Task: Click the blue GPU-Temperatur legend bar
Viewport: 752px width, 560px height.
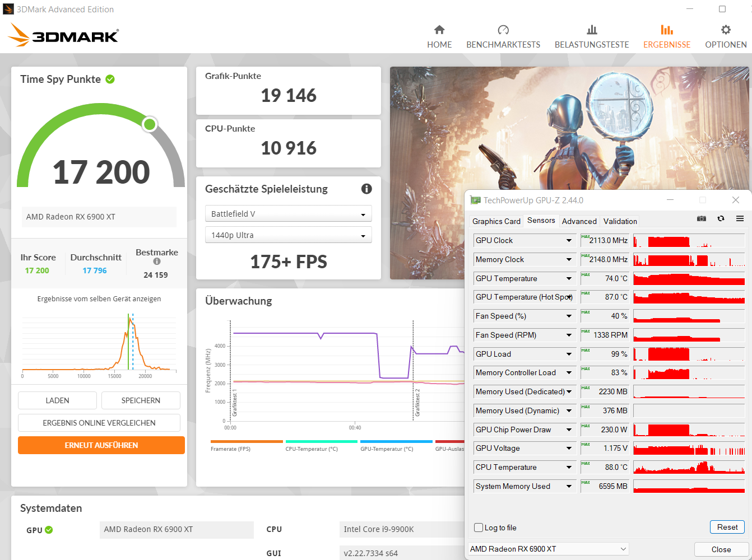Action: click(396, 441)
